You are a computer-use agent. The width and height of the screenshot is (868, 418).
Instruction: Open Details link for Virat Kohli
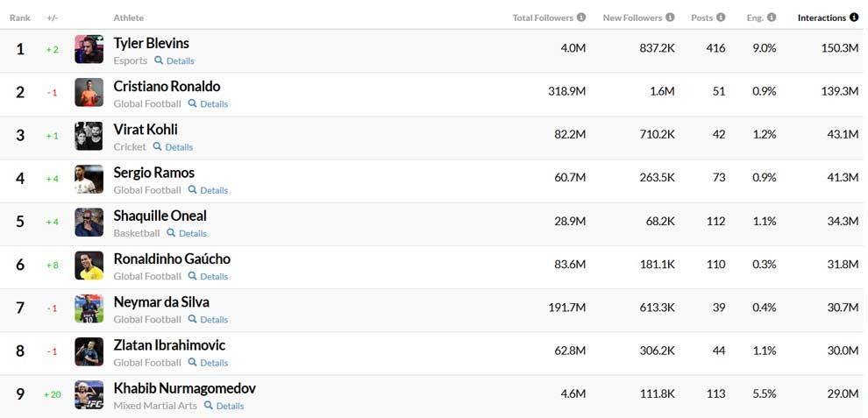180,147
